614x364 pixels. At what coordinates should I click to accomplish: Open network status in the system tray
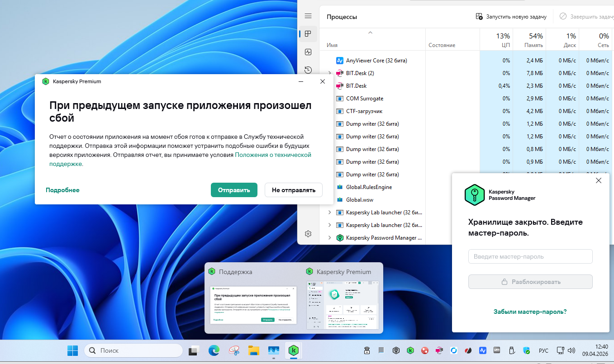click(x=560, y=350)
